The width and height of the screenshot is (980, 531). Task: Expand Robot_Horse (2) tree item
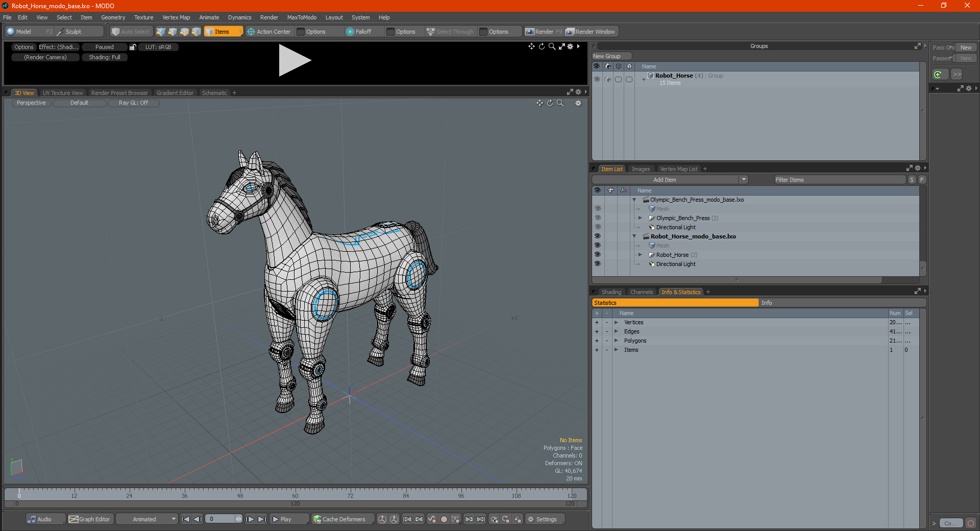point(640,255)
